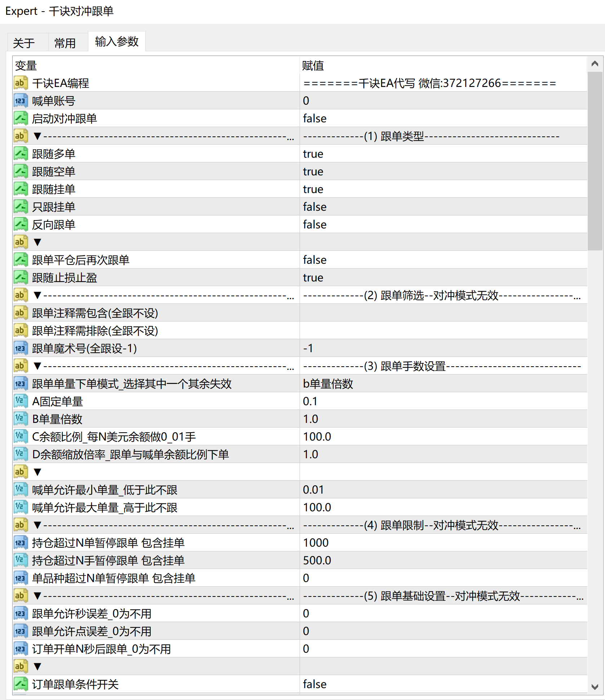Enable 启动对冲跟单 by clicking its false value

pos(314,118)
